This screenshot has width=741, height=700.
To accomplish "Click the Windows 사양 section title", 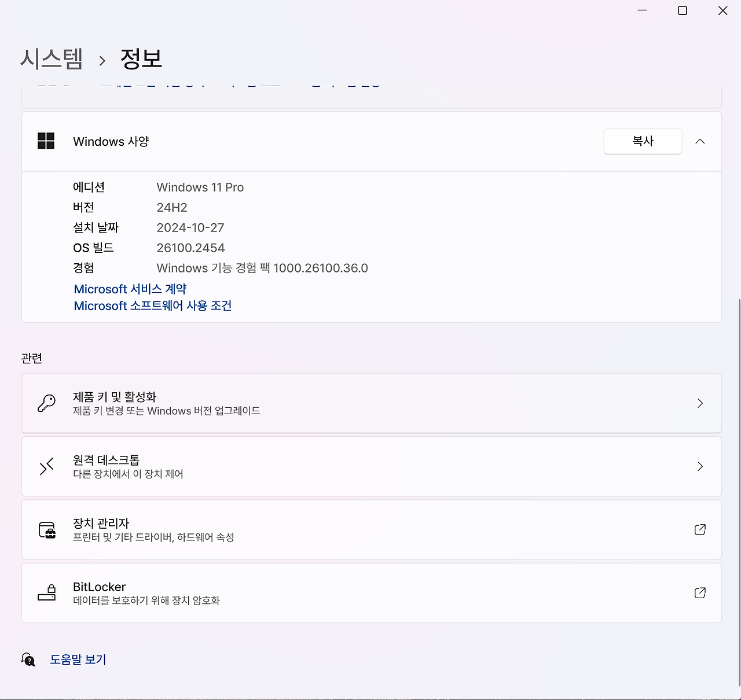I will click(x=111, y=141).
